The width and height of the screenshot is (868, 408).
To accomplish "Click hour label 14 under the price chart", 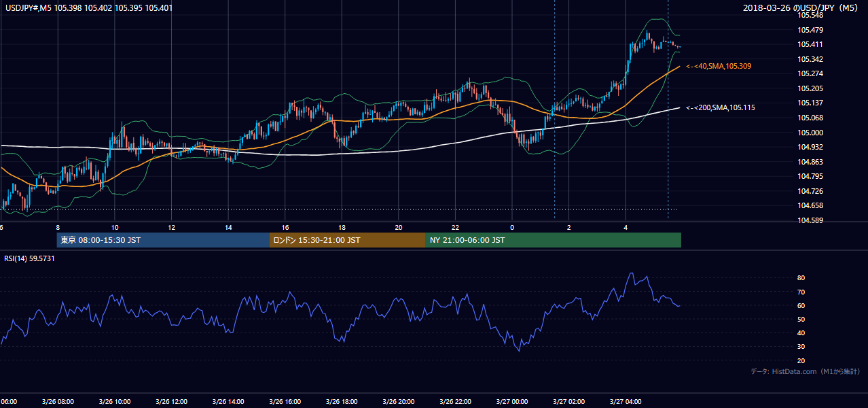I will pyautogui.click(x=228, y=227).
